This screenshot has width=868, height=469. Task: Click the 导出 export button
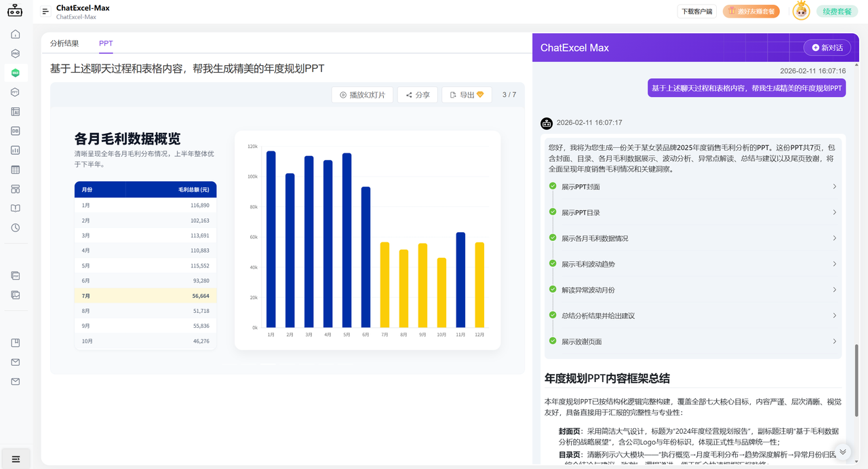466,94
